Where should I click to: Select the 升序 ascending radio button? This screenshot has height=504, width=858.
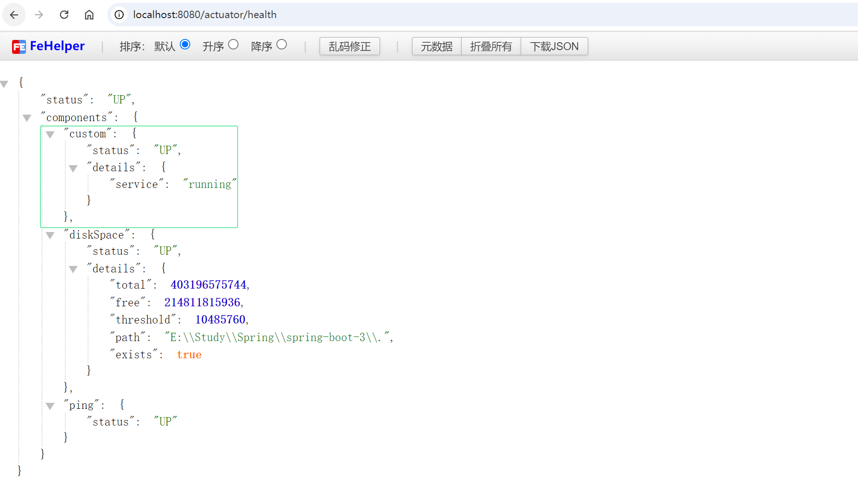233,45
